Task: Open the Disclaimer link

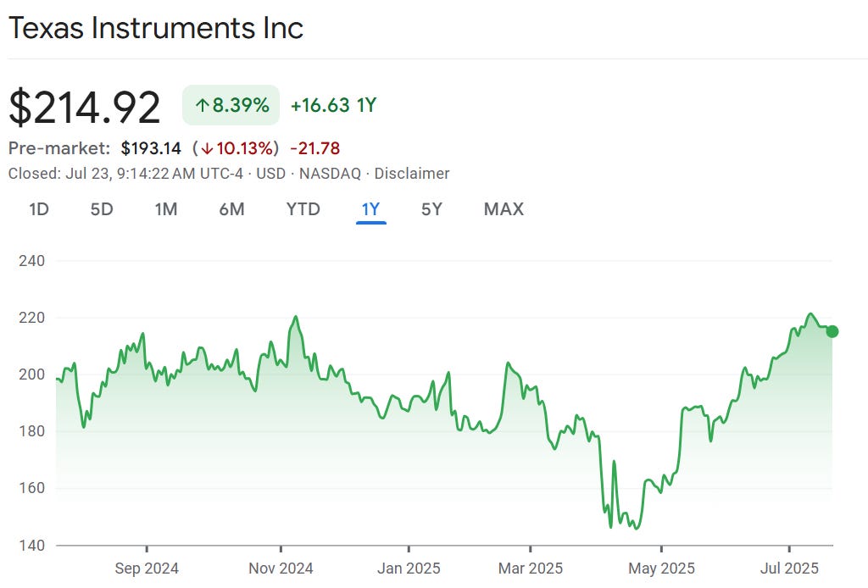Action: [412, 174]
